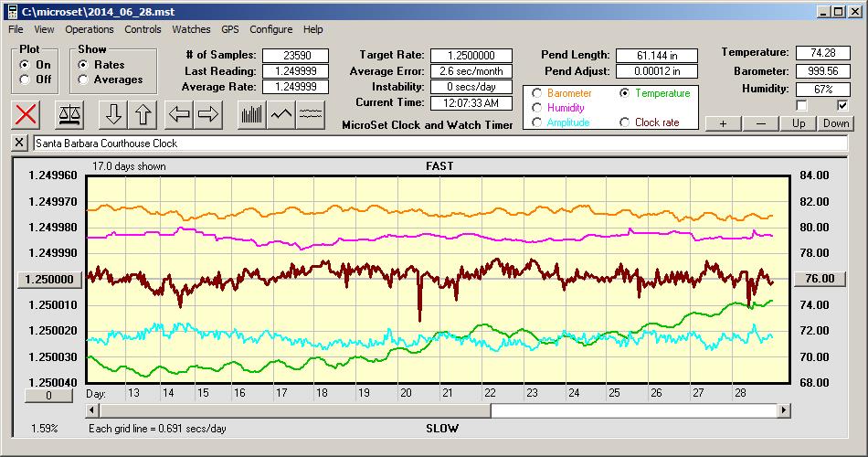Click the Average Rate value field
The image size is (868, 457).
coord(296,87)
